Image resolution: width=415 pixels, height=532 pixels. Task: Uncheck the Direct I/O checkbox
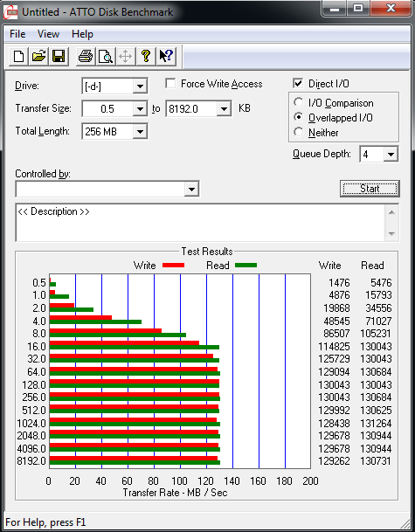coord(298,84)
